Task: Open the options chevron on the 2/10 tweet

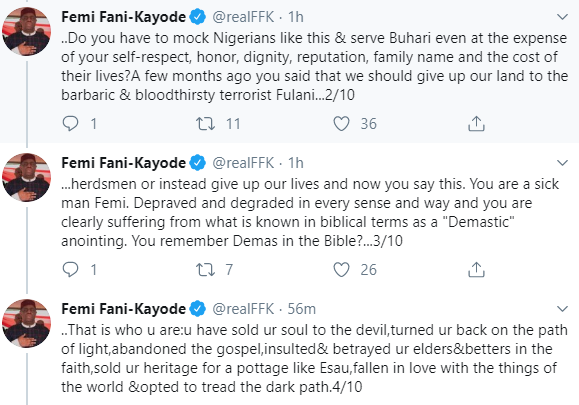Action: [x=562, y=17]
